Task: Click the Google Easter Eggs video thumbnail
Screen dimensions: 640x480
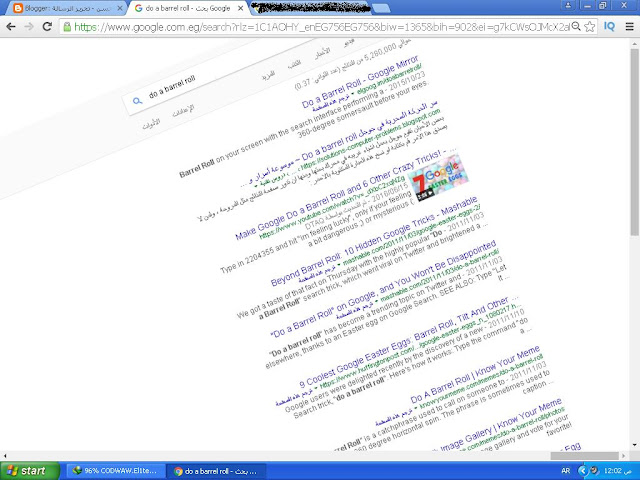Action: [438, 177]
